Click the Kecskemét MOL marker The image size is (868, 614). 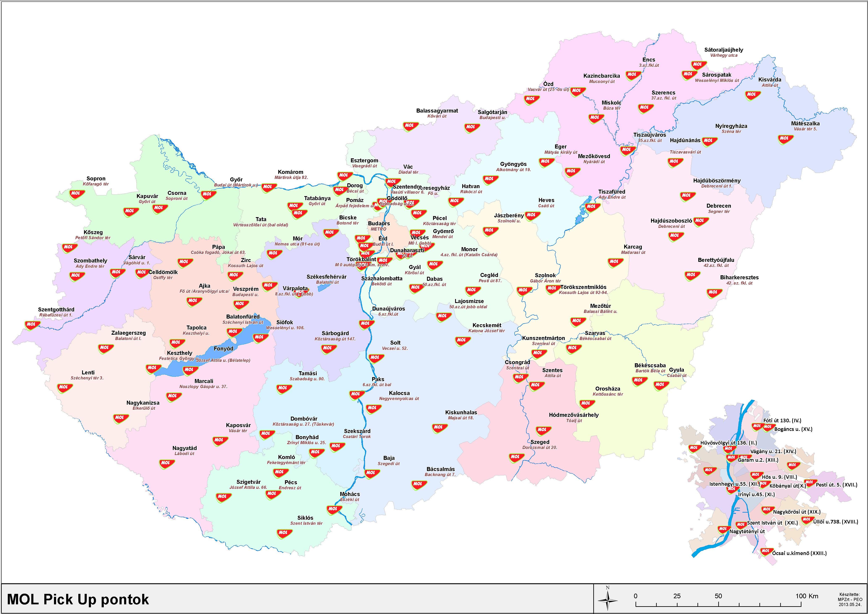(463, 341)
